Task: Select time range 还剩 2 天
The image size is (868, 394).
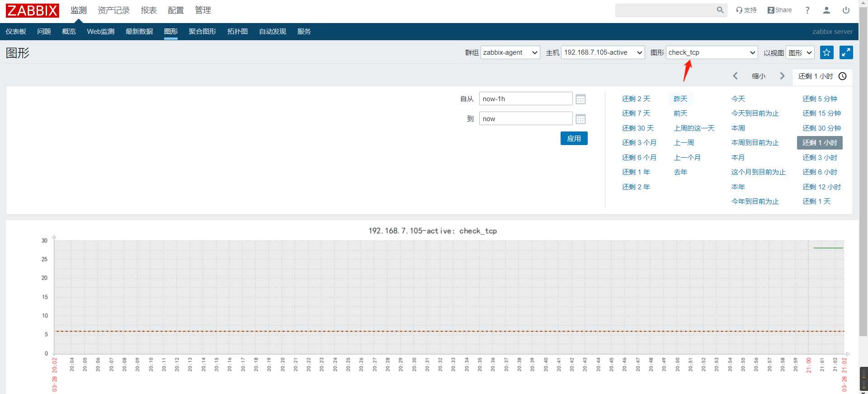Action: click(636, 98)
